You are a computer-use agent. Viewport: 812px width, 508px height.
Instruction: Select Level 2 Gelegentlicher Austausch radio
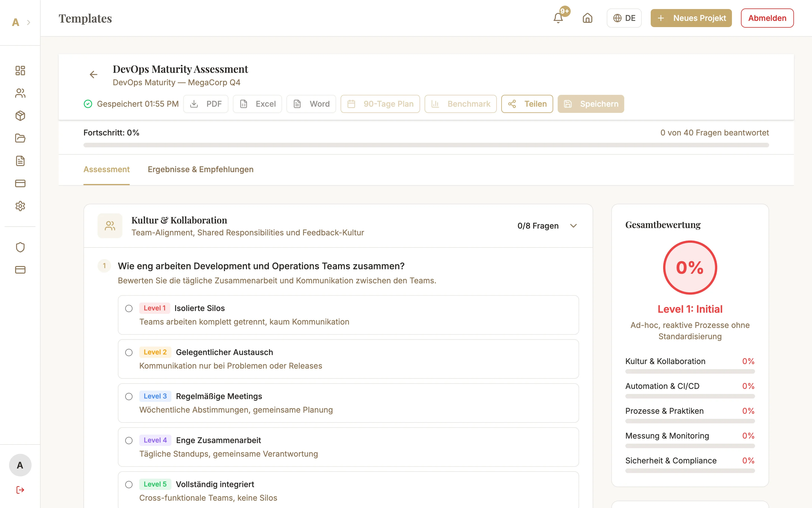129,352
